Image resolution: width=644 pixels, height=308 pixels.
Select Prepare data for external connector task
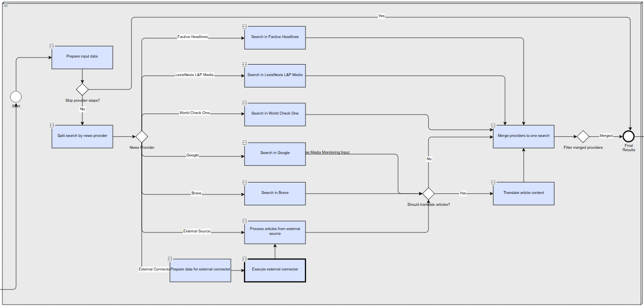coord(200,270)
